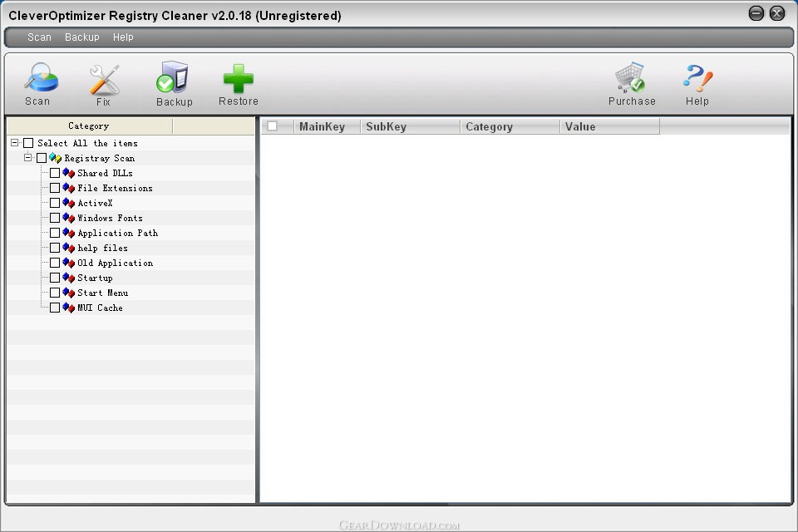Image resolution: width=798 pixels, height=532 pixels.
Task: Select the "Application Path" label
Action: [117, 233]
